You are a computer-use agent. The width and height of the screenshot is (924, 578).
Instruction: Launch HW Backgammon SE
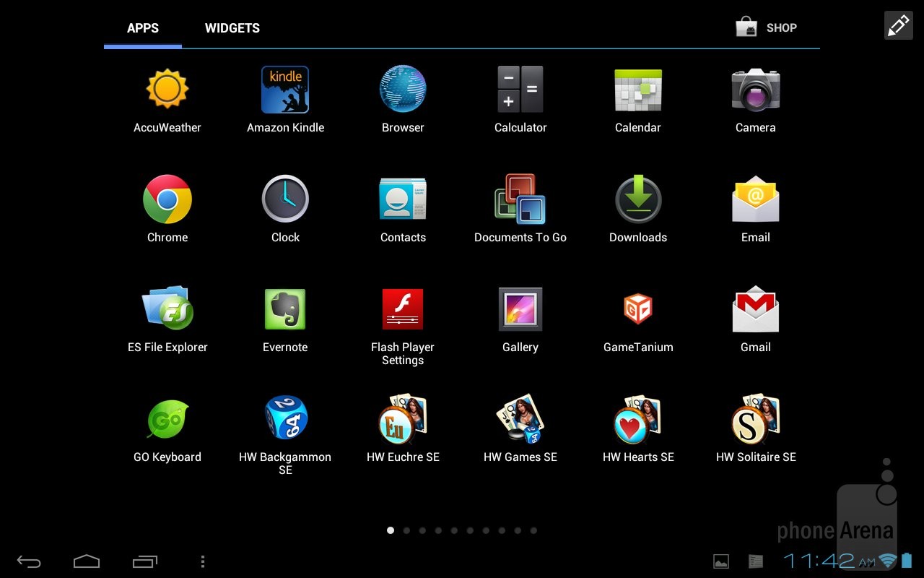(x=285, y=418)
